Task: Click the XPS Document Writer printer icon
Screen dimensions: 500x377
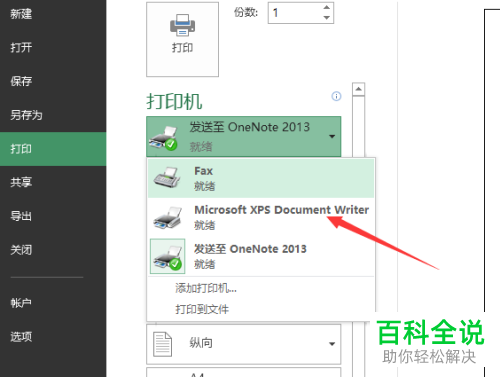Action: [168, 218]
